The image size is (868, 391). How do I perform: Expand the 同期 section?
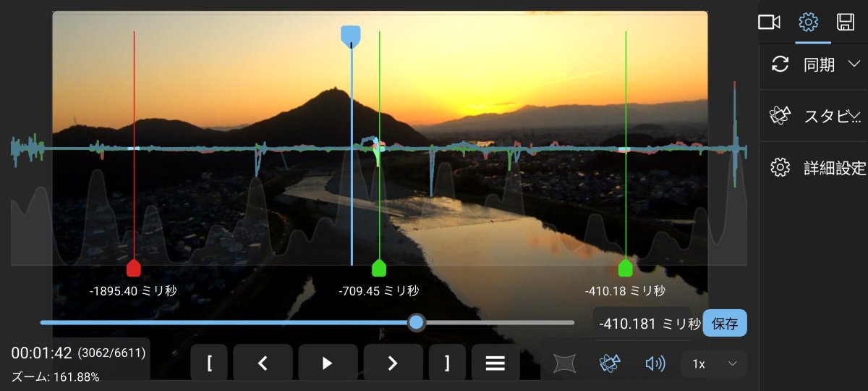tap(813, 64)
